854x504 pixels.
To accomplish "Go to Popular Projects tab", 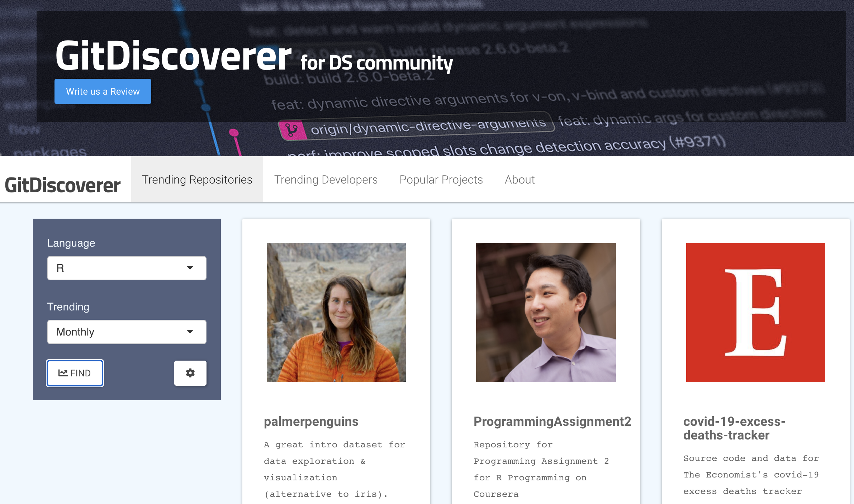I will (x=441, y=180).
